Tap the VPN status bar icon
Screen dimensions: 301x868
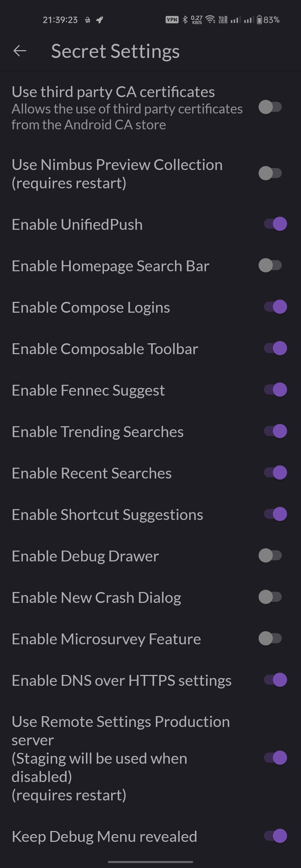(172, 20)
